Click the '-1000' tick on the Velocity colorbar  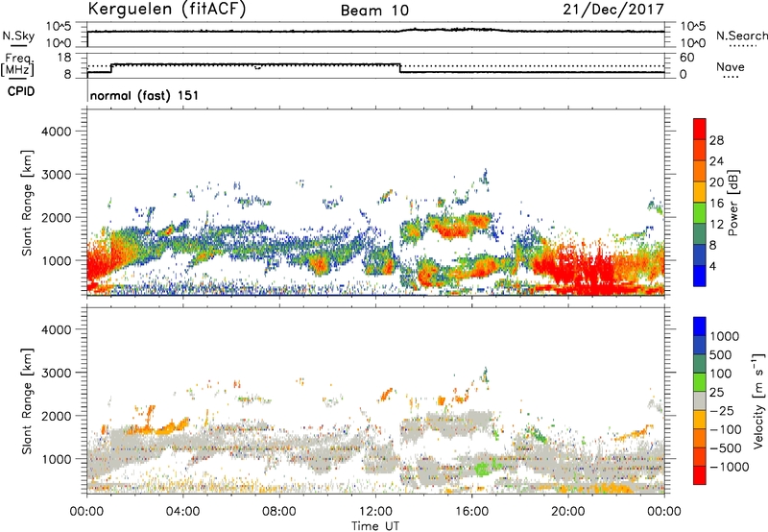[x=730, y=467]
